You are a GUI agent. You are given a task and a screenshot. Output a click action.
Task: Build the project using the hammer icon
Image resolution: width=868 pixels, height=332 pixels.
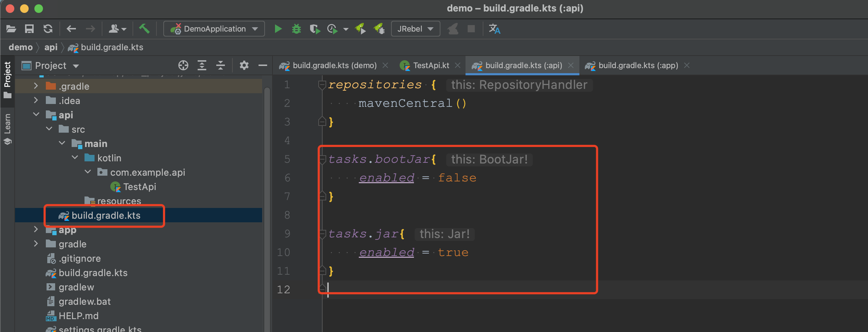click(144, 29)
